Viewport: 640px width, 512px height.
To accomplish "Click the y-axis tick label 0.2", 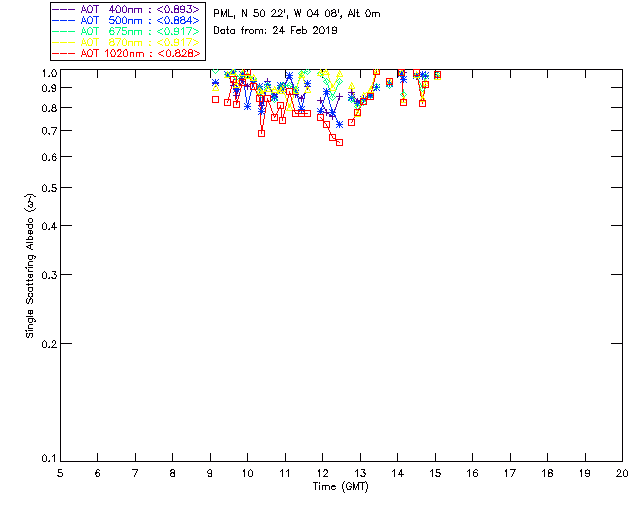I will pyautogui.click(x=51, y=344).
